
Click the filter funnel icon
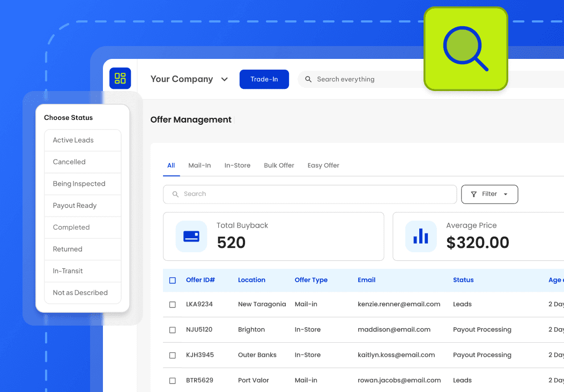click(x=474, y=194)
